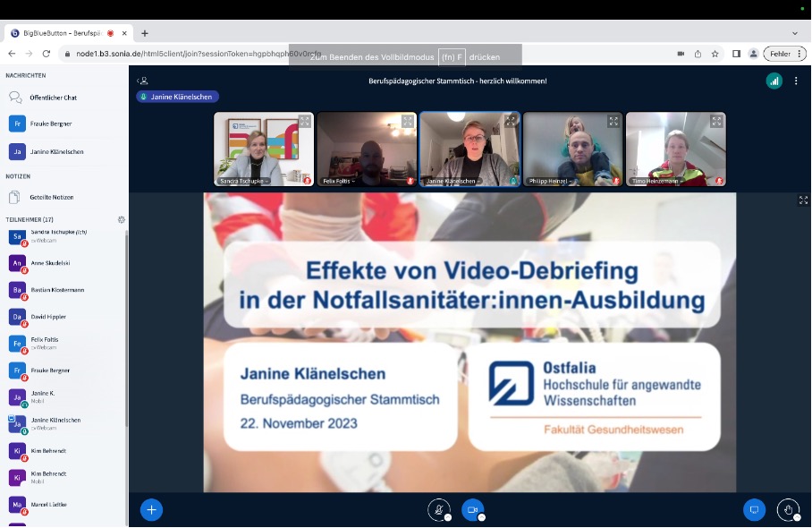Open Felix Foltis webcam name dropdown
The width and height of the screenshot is (812, 528).
[x=339, y=182]
